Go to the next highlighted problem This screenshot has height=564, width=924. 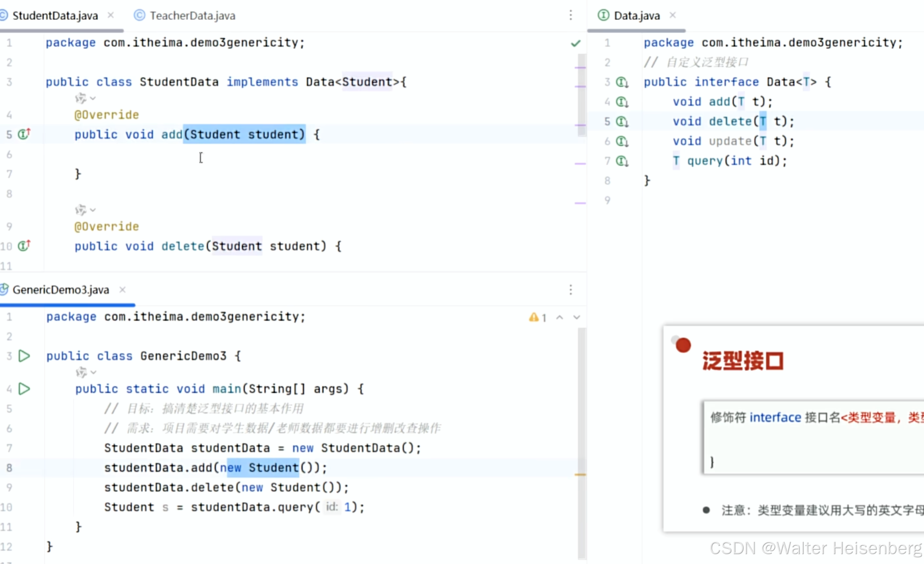point(577,318)
